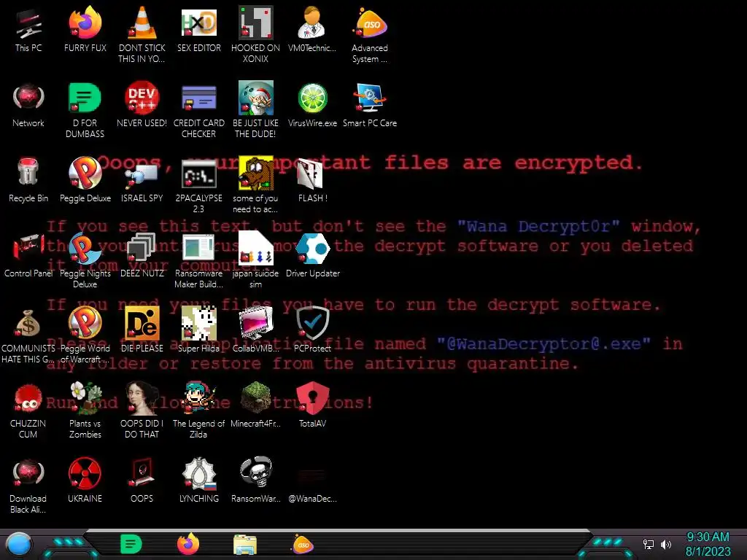Image resolution: width=747 pixels, height=560 pixels.
Task: Select the green chat bubble desktop shortcut
Action: pyautogui.click(x=85, y=111)
